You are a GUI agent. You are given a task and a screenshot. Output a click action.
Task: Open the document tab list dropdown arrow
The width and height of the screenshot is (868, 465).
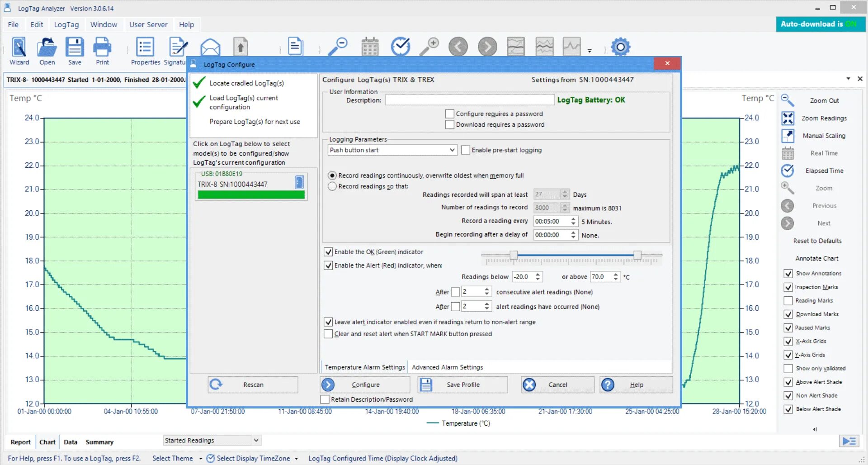point(848,79)
